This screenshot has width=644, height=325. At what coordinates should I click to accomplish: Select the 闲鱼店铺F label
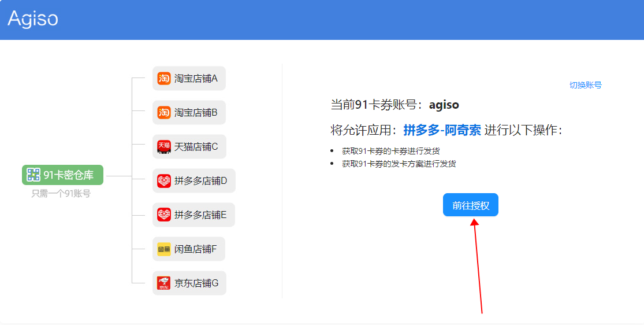pos(195,249)
